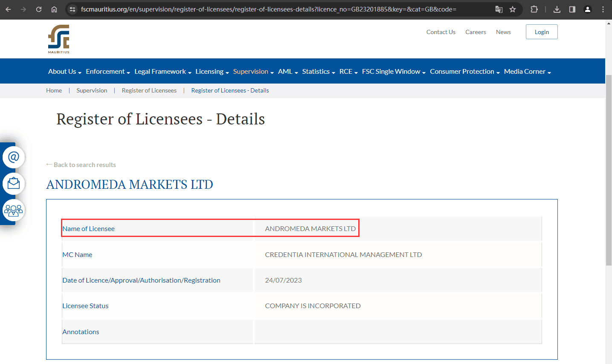The width and height of the screenshot is (612, 364).
Task: Click the MC Name label
Action: pyautogui.click(x=77, y=255)
